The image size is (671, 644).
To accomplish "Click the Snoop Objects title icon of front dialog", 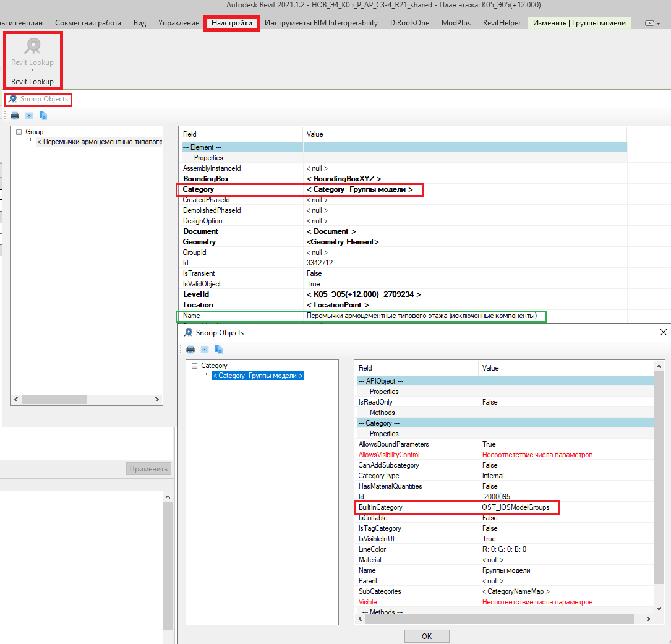I will click(x=188, y=332).
